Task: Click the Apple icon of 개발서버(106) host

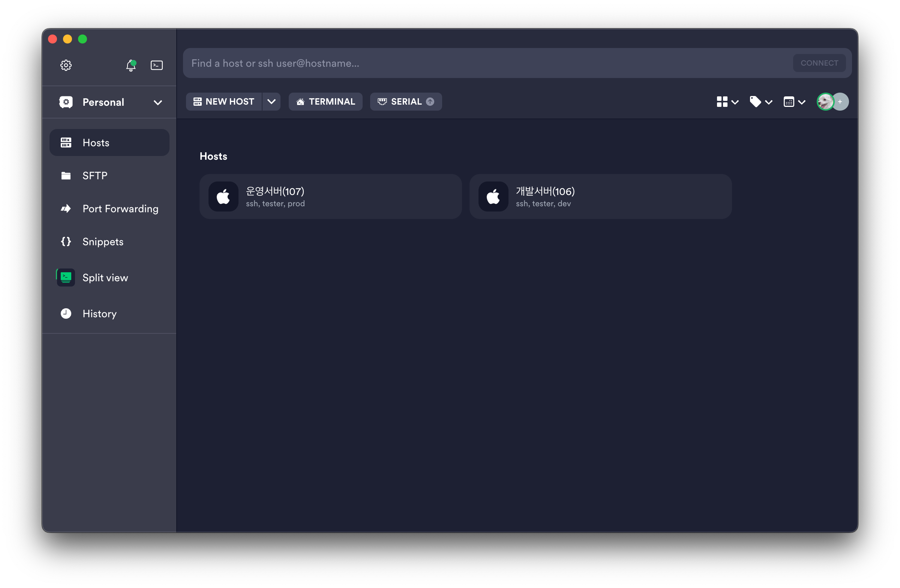Action: [x=493, y=196]
